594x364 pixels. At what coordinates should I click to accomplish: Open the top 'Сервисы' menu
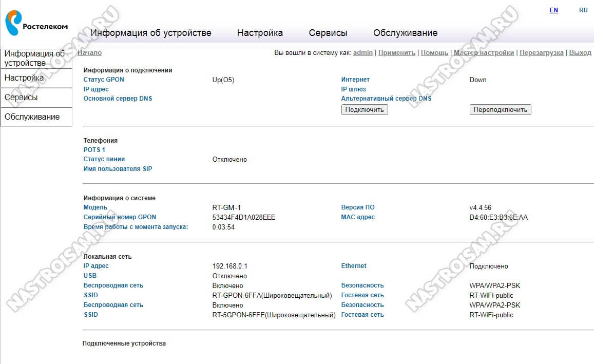pos(328,33)
